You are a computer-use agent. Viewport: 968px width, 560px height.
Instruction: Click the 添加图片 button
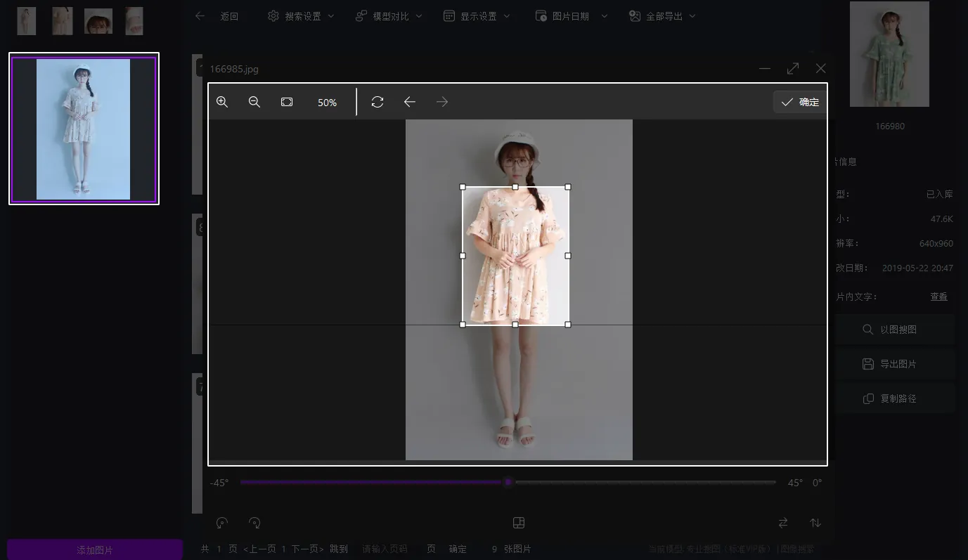93,550
